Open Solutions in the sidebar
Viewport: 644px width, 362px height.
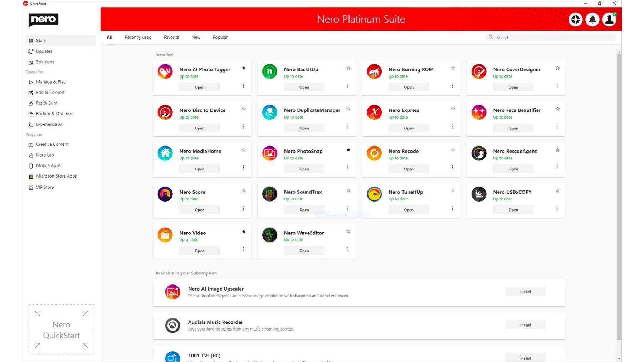pos(60,62)
